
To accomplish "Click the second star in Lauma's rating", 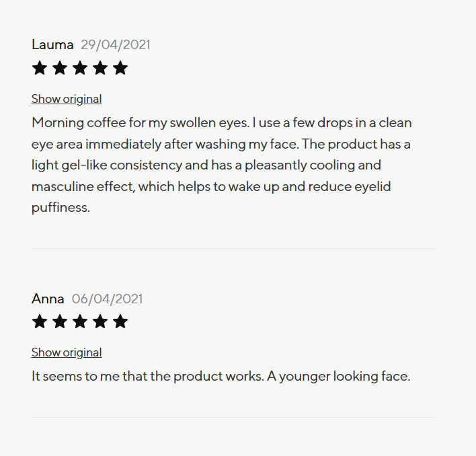I will coord(60,68).
